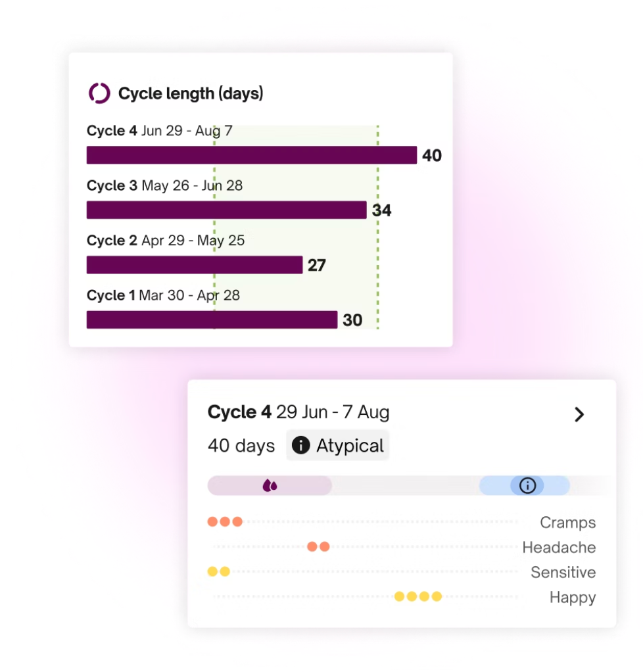Click the first yellow Sensitive mood dot
Image resolution: width=643 pixels, height=672 pixels.
click(x=212, y=571)
